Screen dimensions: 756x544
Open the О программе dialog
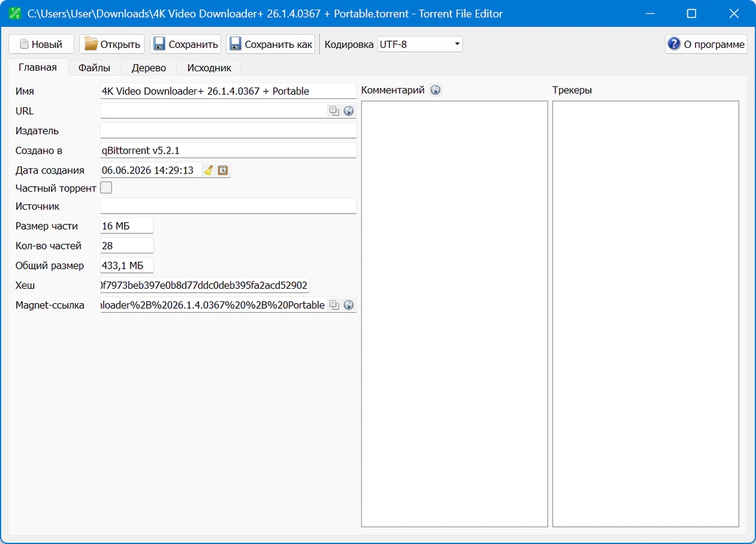[706, 44]
